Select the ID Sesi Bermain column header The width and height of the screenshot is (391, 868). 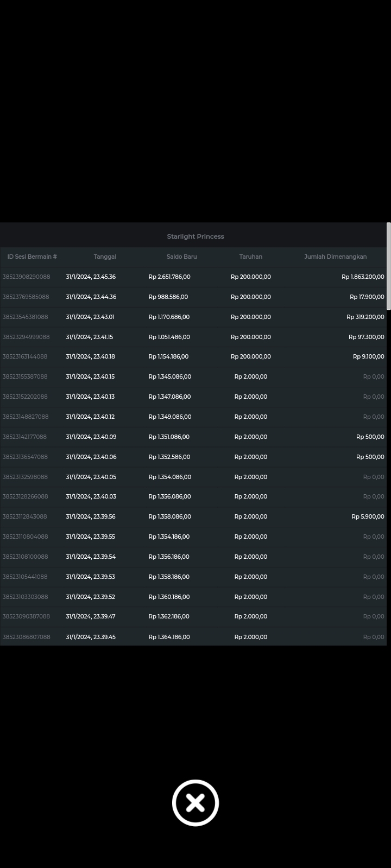coord(32,257)
